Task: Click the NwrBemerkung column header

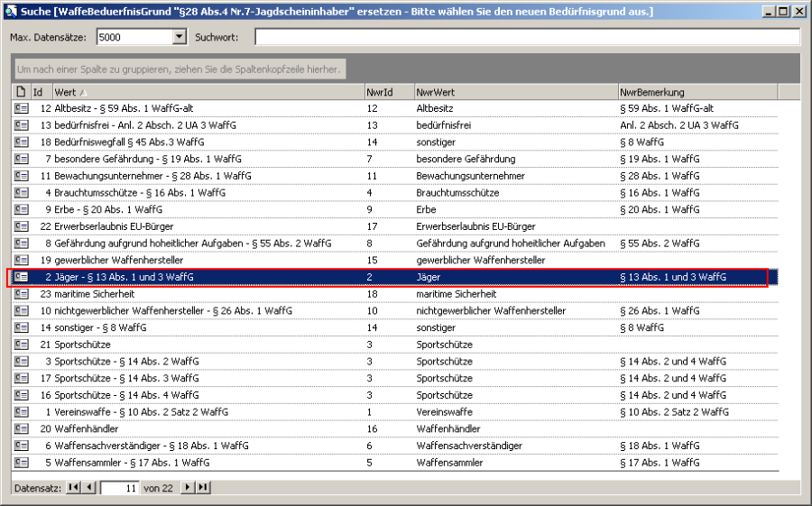Action: (x=697, y=92)
